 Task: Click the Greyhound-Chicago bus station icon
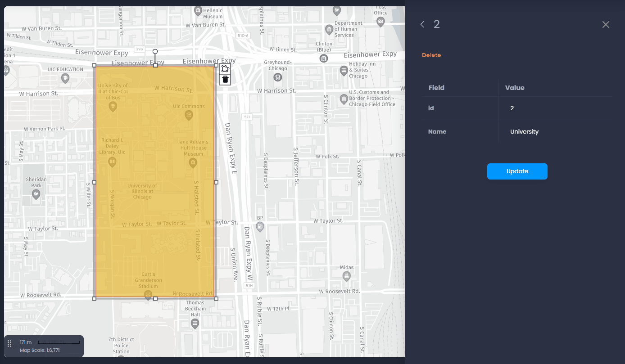pos(278,77)
